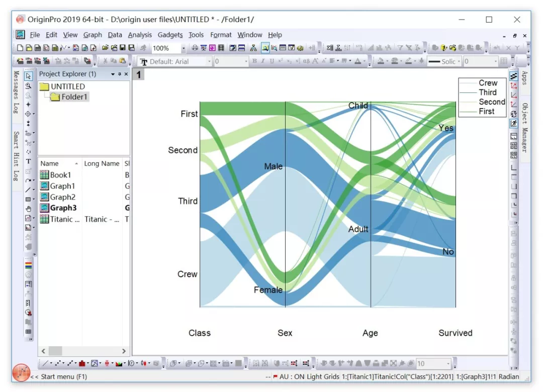
Task: Select Graph2 in the file list
Action: click(58, 197)
